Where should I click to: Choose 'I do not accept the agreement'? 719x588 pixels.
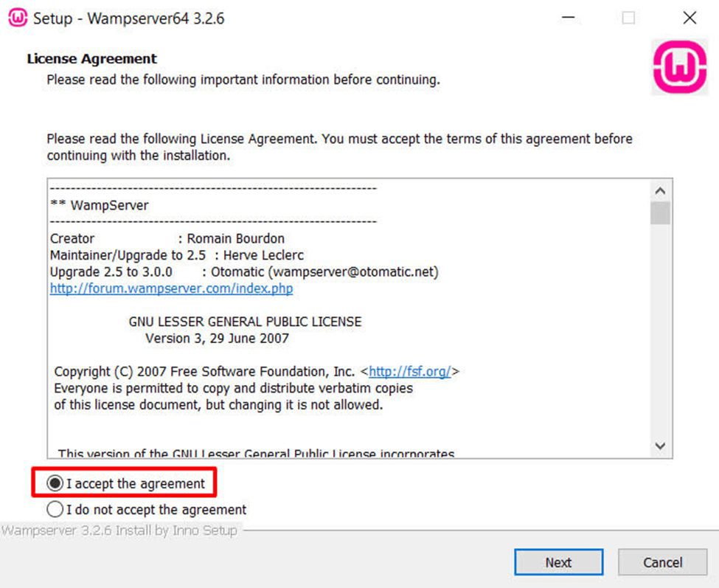click(x=55, y=509)
